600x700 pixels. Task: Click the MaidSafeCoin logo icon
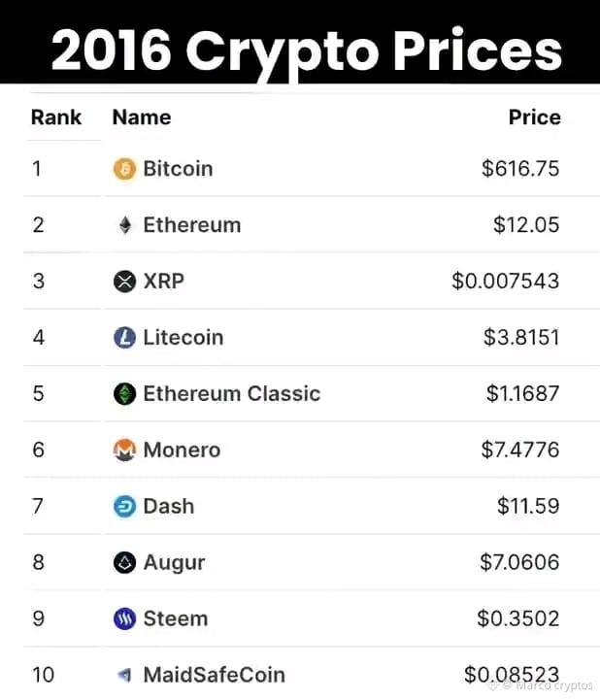(124, 675)
